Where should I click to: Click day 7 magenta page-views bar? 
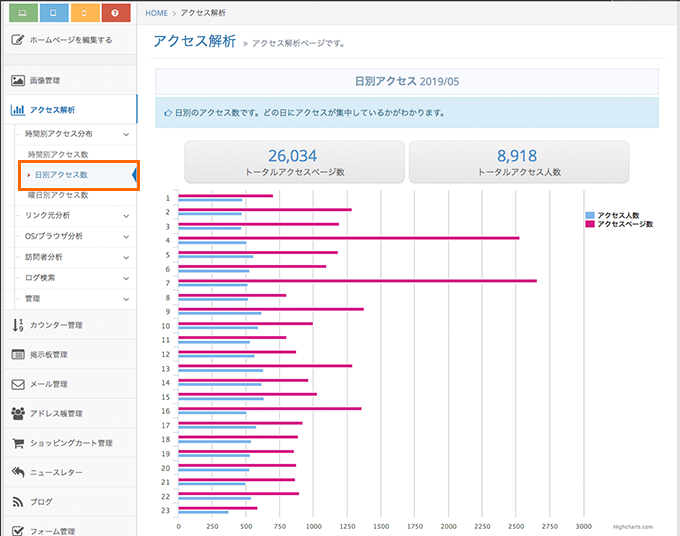(357, 281)
